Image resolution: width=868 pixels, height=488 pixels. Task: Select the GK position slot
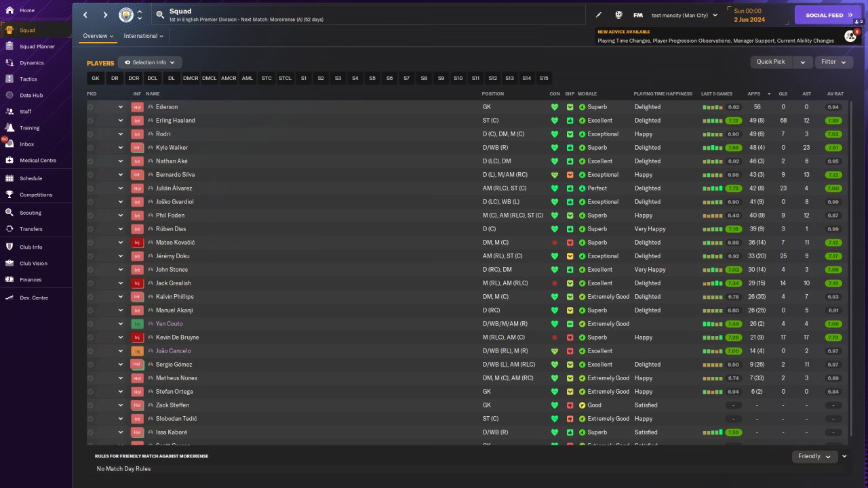click(96, 78)
